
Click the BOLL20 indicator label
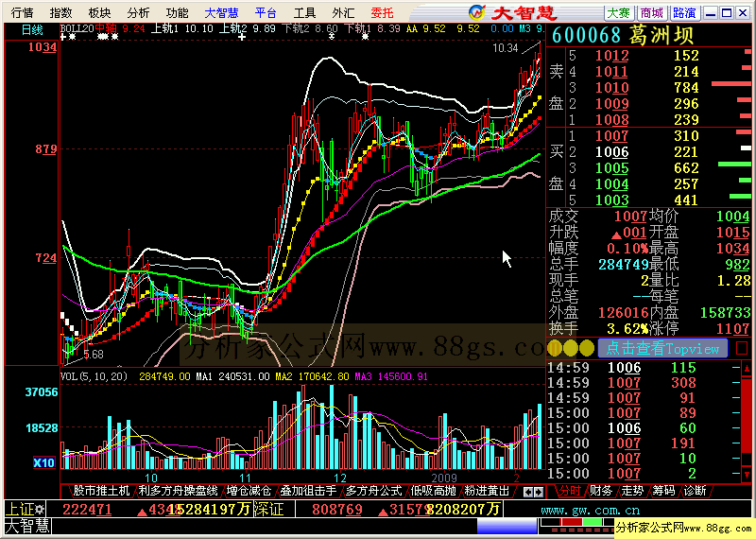click(x=77, y=28)
